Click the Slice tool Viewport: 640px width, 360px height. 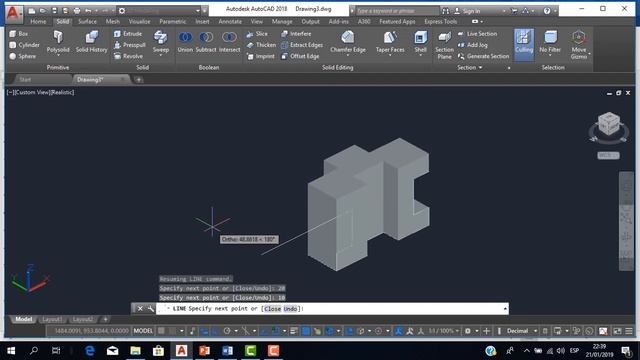pyautogui.click(x=257, y=34)
